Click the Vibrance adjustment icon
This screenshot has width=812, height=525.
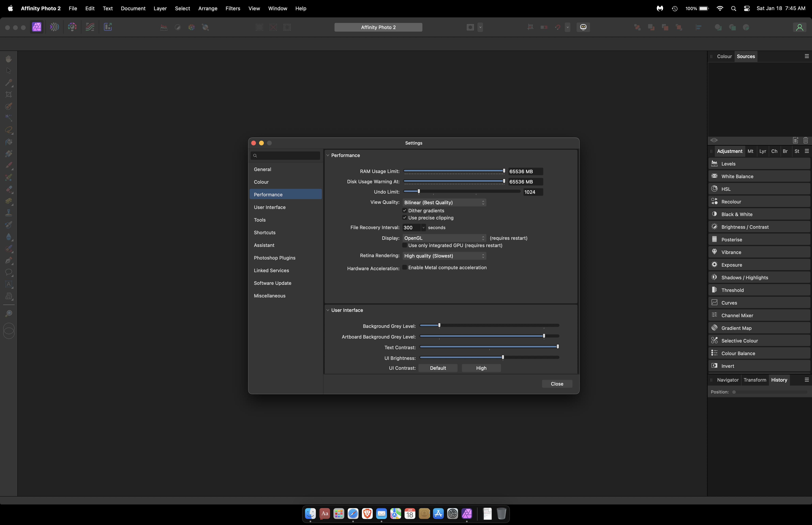click(714, 252)
